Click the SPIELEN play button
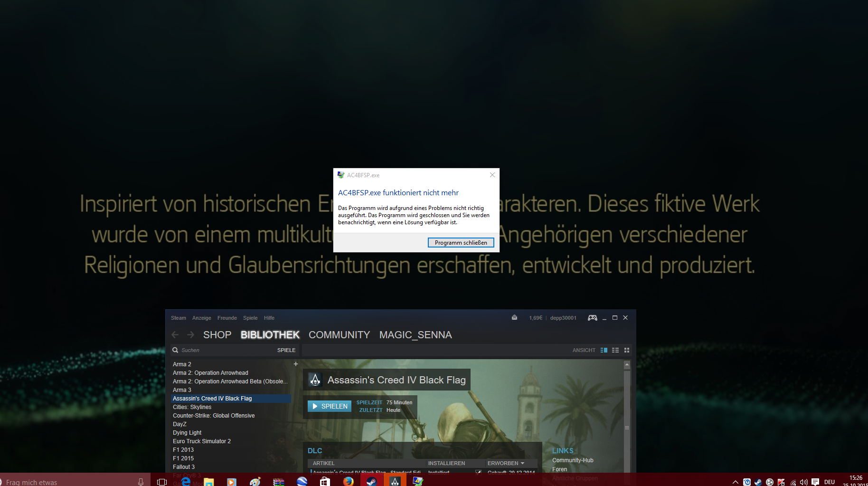This screenshot has height=486, width=868. pos(330,406)
